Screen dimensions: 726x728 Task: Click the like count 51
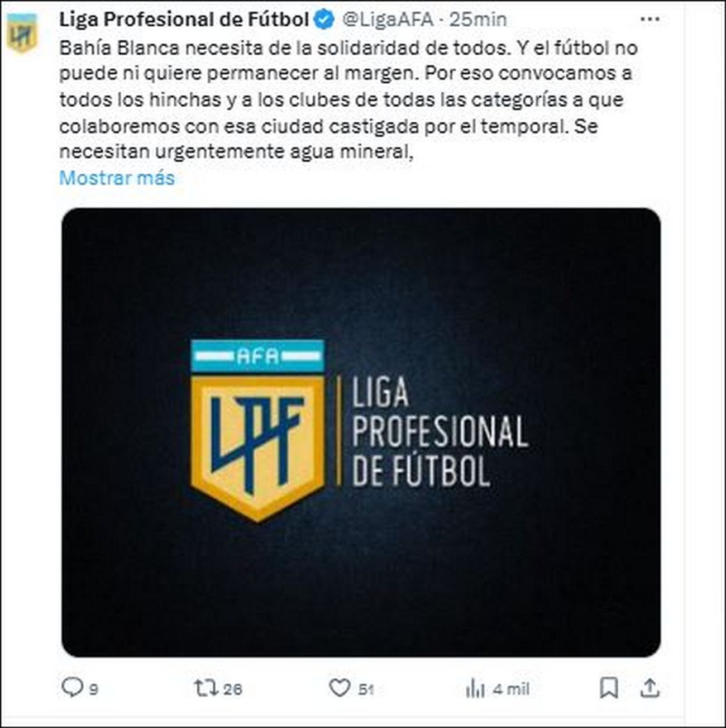[366, 689]
